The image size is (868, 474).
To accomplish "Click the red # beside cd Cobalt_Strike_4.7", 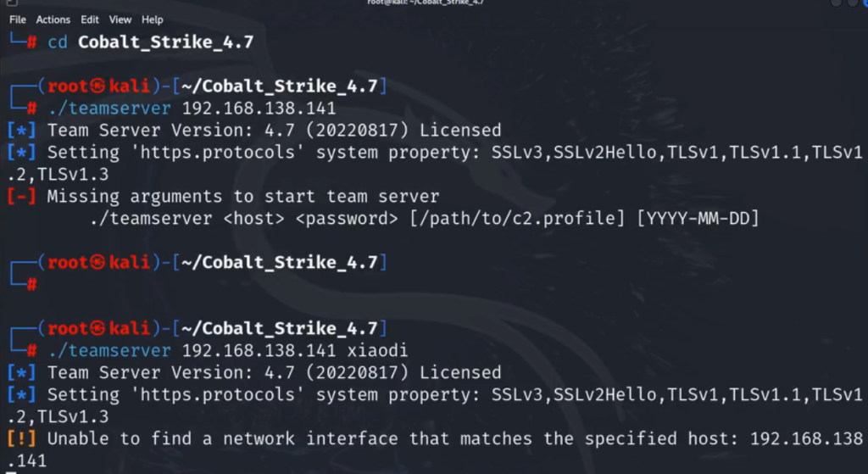I will coord(31,42).
